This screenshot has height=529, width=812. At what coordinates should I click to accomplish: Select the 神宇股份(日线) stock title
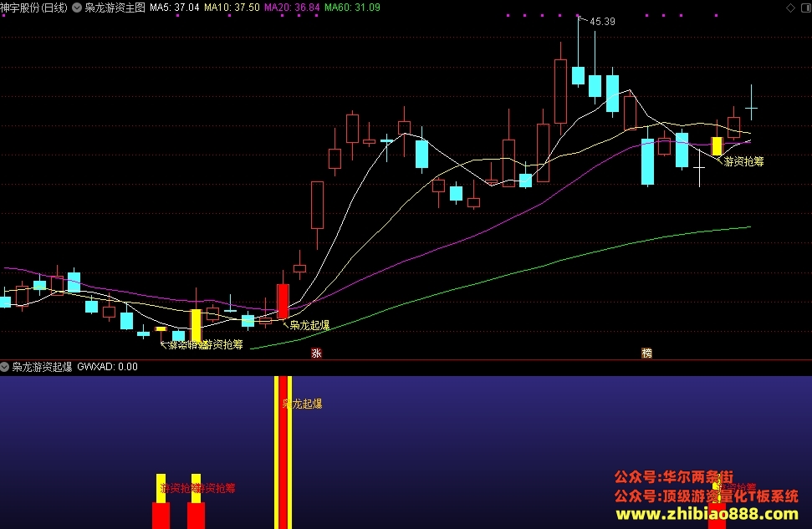[33, 8]
